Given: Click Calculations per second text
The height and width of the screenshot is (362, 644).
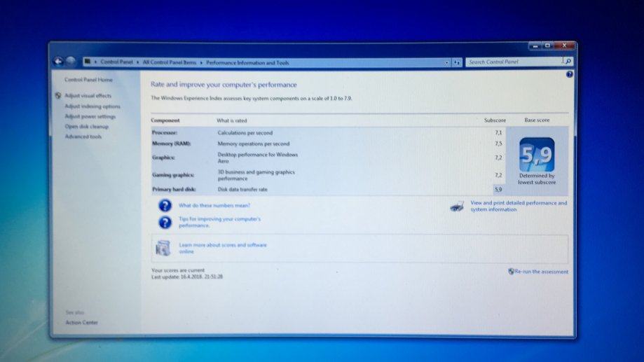Looking at the screenshot, I should (x=245, y=133).
